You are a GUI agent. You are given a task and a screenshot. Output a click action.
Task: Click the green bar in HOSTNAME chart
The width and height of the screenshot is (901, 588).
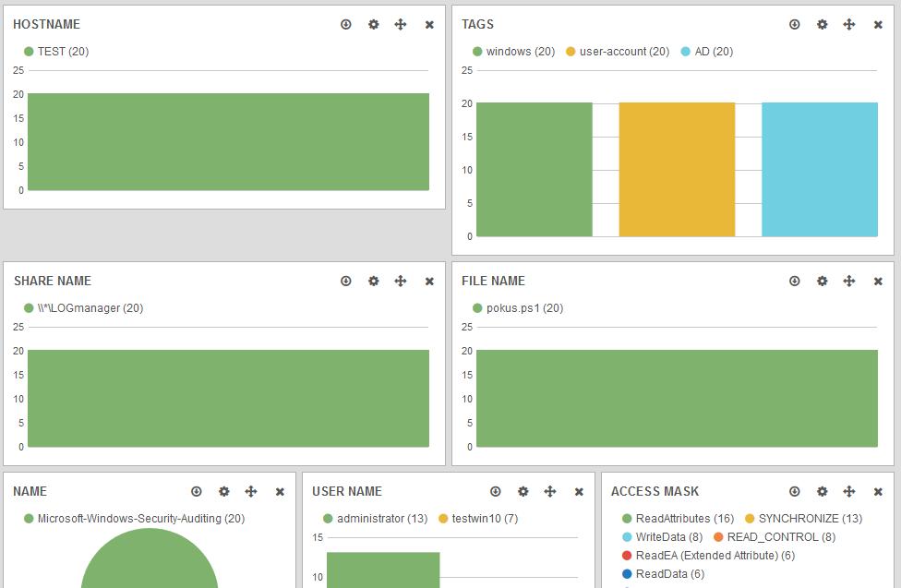[228, 141]
